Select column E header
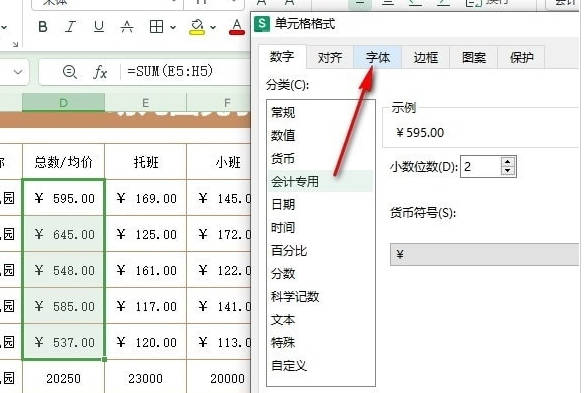Image resolution: width=584 pixels, height=393 pixels. point(146,102)
